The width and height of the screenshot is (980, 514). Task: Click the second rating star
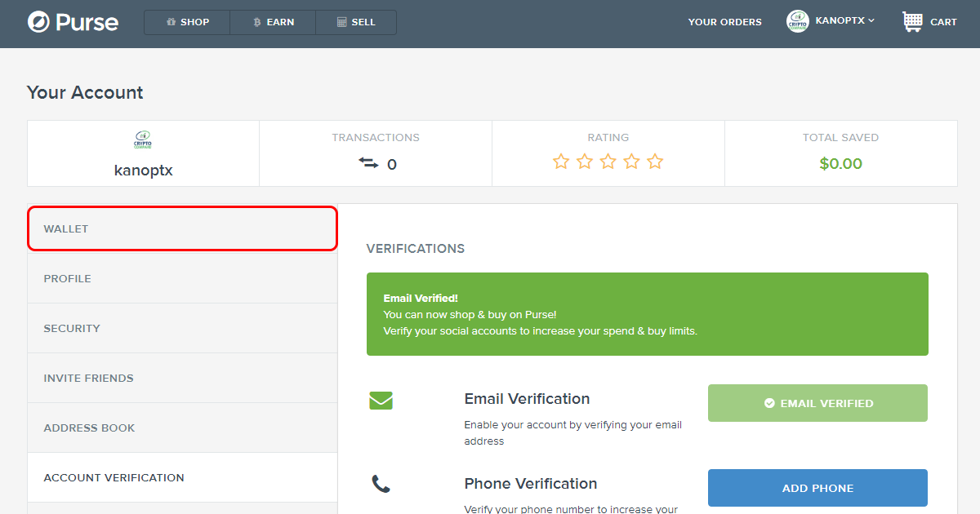[585, 162]
